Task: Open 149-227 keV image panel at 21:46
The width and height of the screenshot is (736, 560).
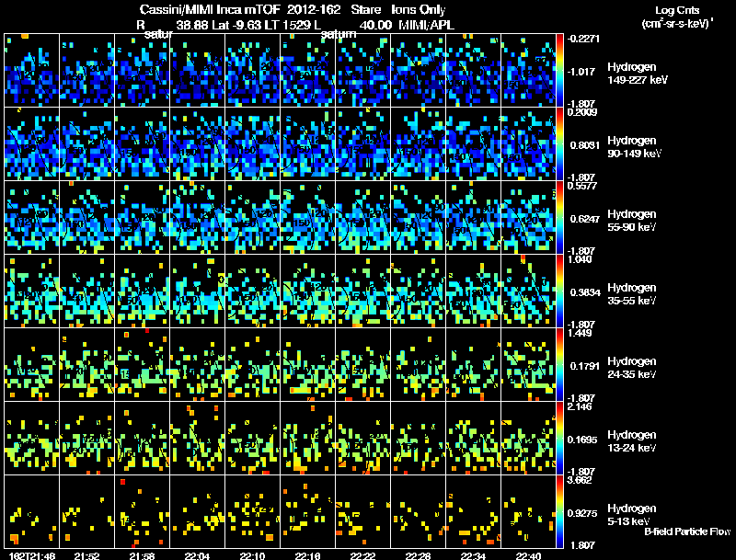Action: click(x=32, y=71)
